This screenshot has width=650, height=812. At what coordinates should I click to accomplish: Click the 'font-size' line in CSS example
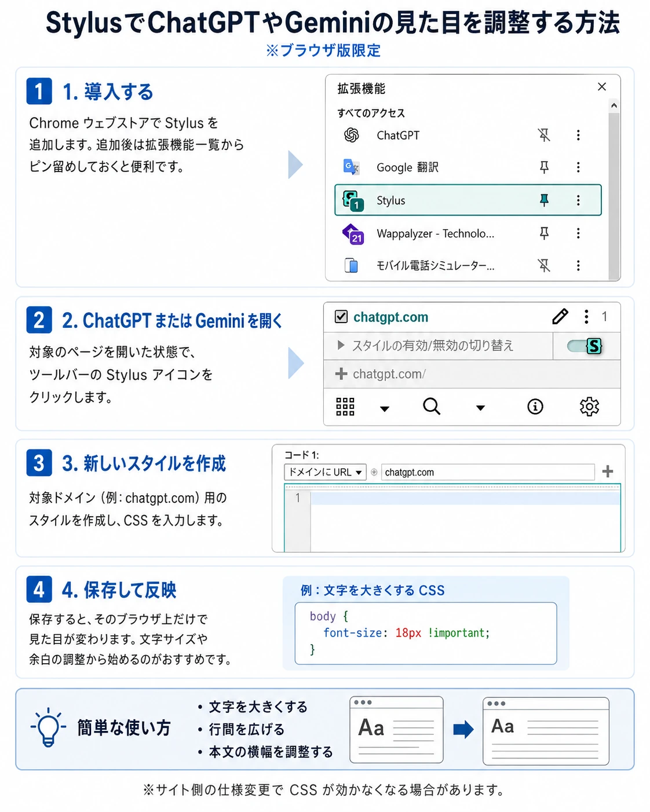[x=407, y=633]
